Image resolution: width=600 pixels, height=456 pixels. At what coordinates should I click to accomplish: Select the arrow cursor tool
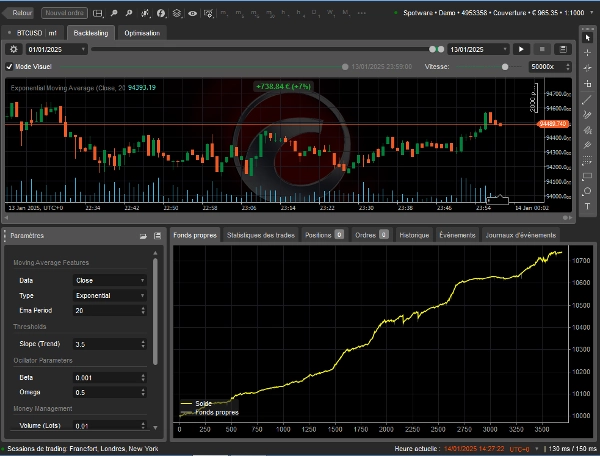tap(587, 38)
